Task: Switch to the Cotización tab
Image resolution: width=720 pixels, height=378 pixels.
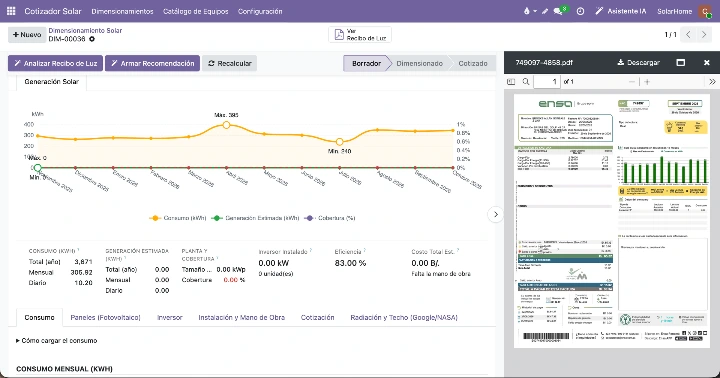Action: [317, 317]
